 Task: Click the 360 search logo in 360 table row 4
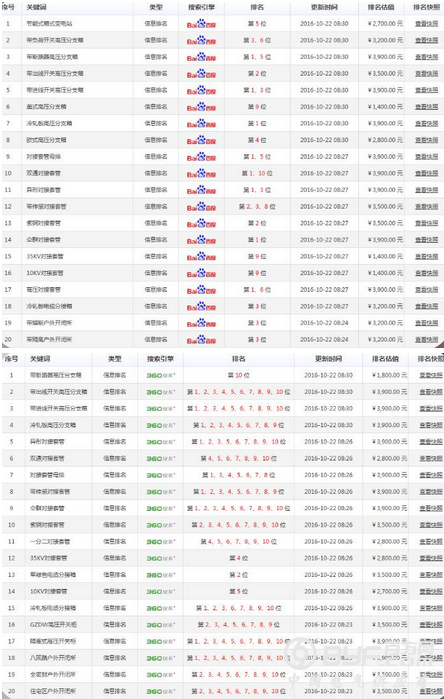pos(160,425)
